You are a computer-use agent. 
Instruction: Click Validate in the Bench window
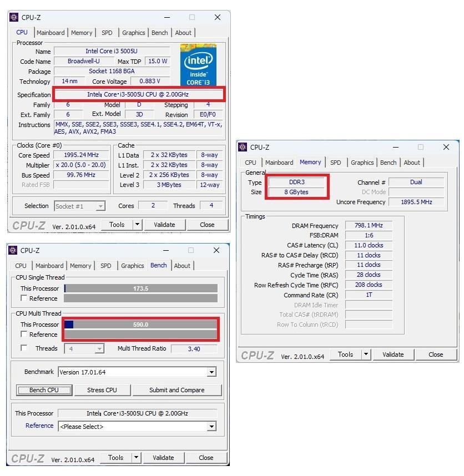pyautogui.click(x=163, y=458)
